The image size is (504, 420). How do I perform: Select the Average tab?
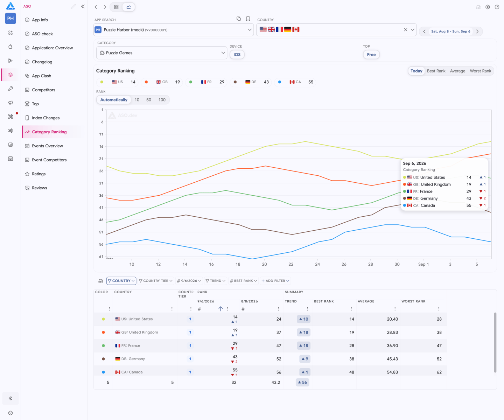[457, 71]
